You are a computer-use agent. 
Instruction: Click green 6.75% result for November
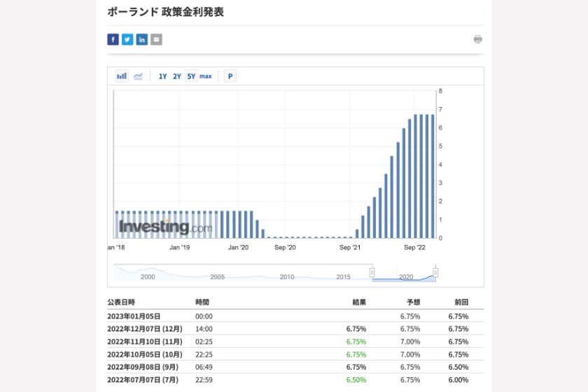pyautogui.click(x=356, y=342)
